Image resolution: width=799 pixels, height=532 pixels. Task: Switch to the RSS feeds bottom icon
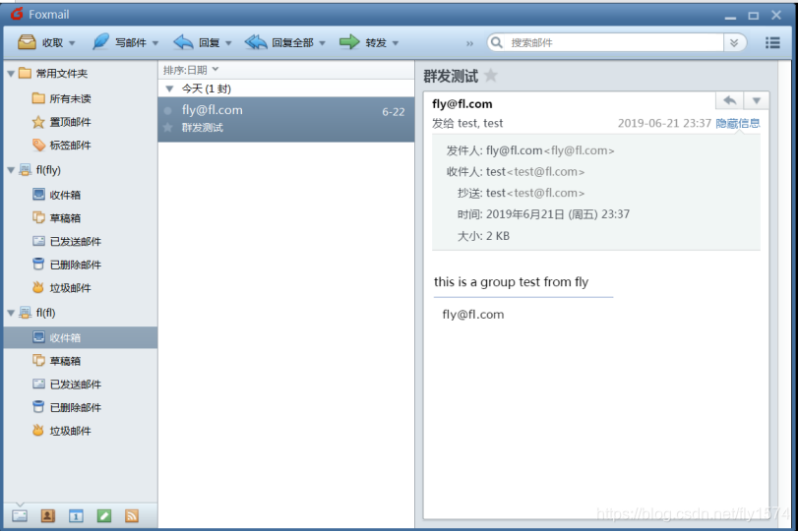click(x=132, y=516)
